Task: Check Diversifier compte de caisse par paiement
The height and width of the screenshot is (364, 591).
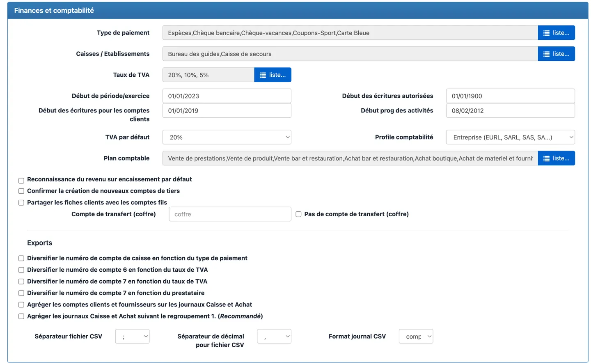Action: tap(21, 258)
